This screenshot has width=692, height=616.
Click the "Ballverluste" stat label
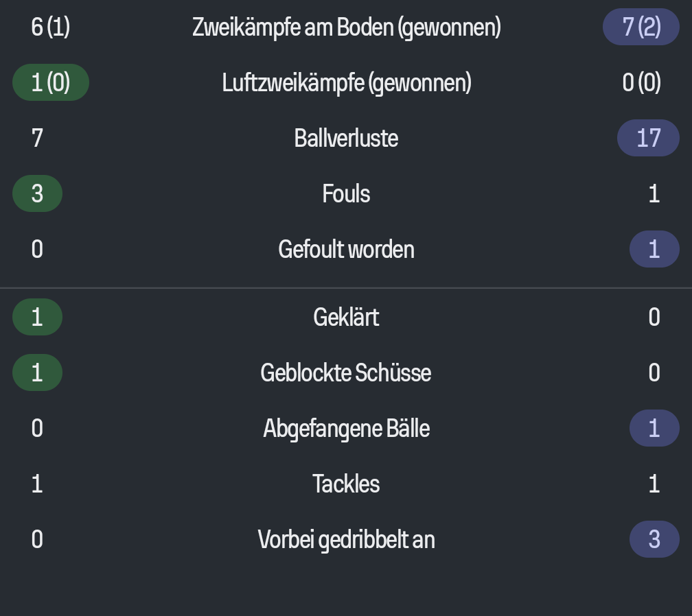(346, 138)
